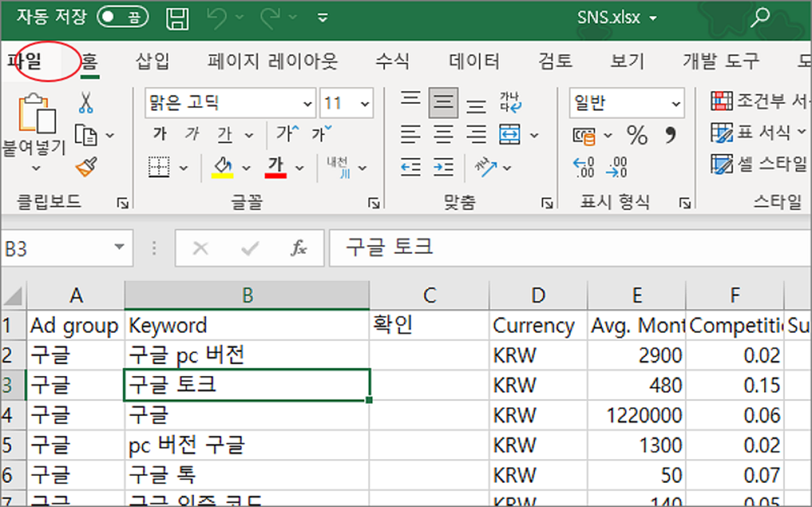Click the Borders icon
The height and width of the screenshot is (507, 812).
[x=159, y=167]
